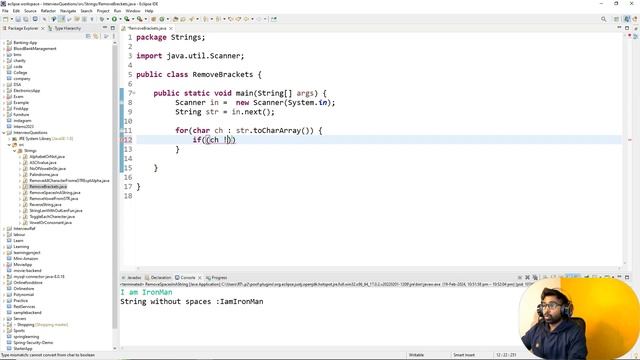Open the Edit menu
The height and width of the screenshot is (360, 640).
pyautogui.click(x=16, y=11)
